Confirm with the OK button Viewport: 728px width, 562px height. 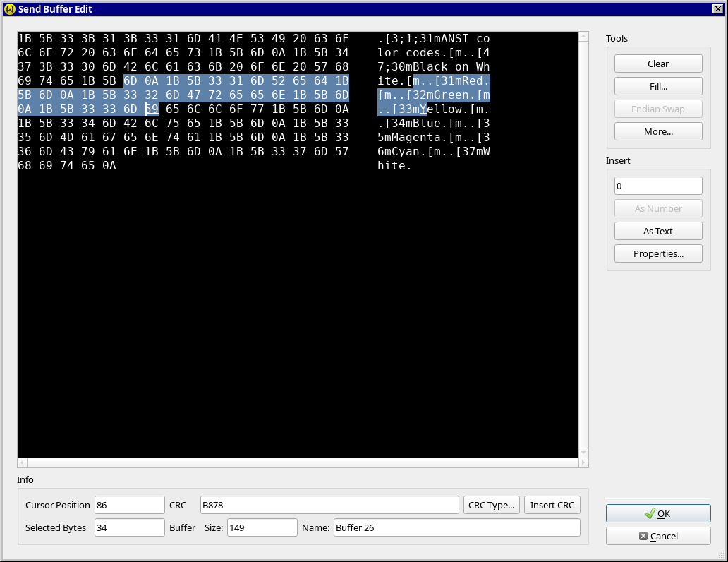[658, 513]
